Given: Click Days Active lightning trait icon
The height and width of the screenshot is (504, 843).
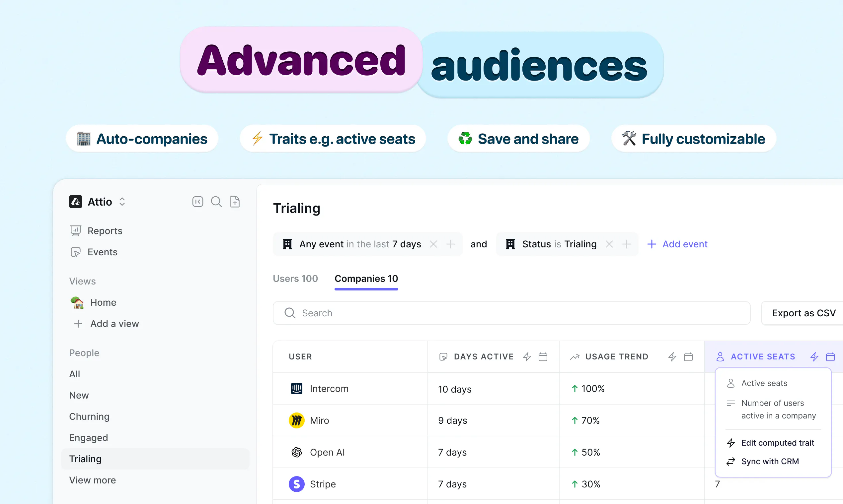Looking at the screenshot, I should [x=527, y=356].
